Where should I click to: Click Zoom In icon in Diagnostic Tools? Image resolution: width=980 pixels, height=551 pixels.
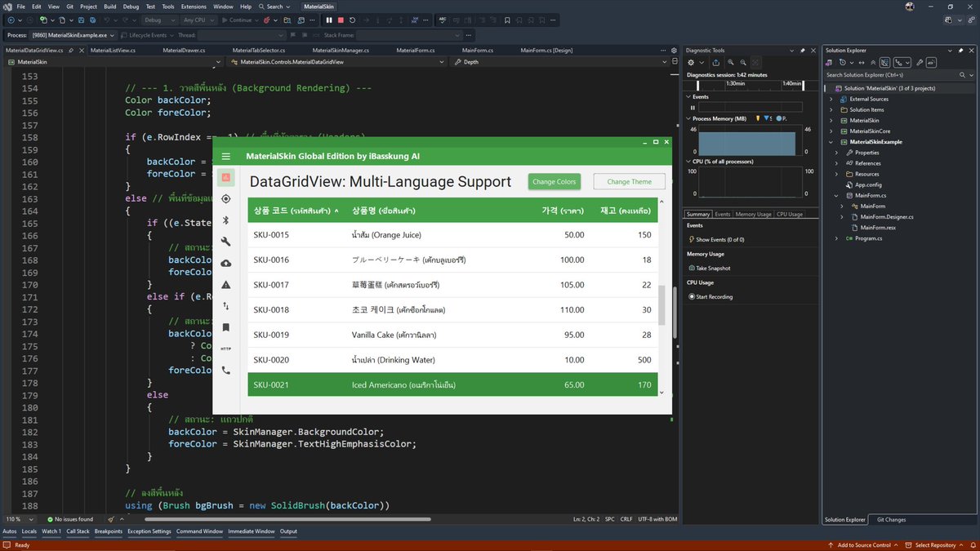730,62
